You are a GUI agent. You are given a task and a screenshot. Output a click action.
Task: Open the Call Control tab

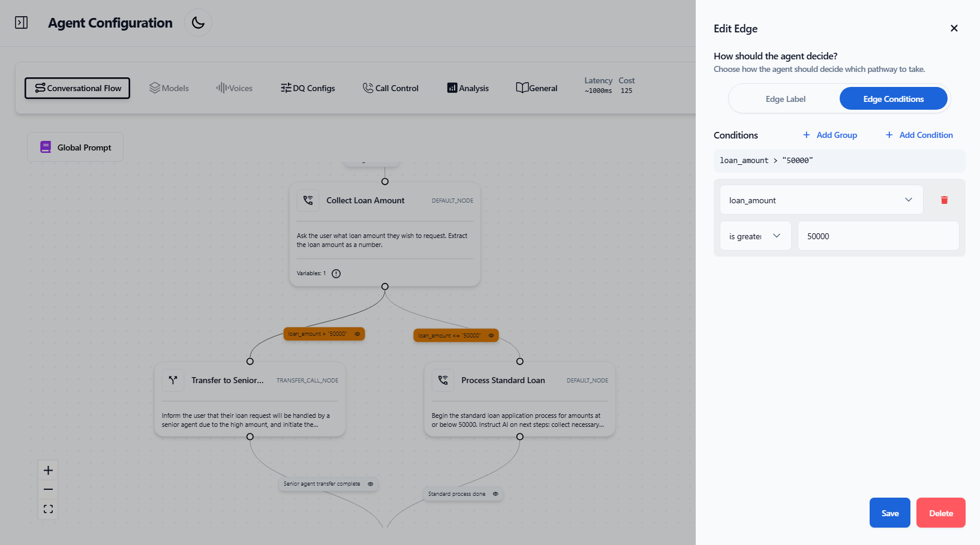click(390, 88)
